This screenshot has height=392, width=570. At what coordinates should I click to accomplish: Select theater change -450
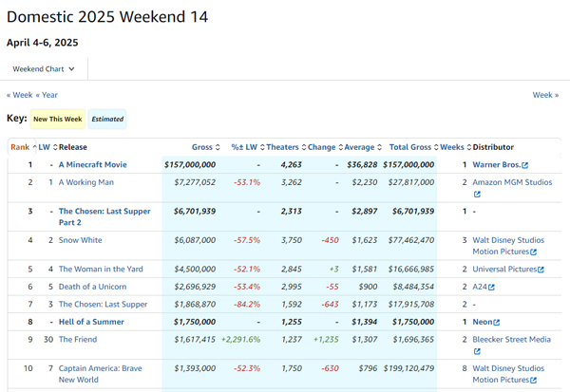pos(330,240)
